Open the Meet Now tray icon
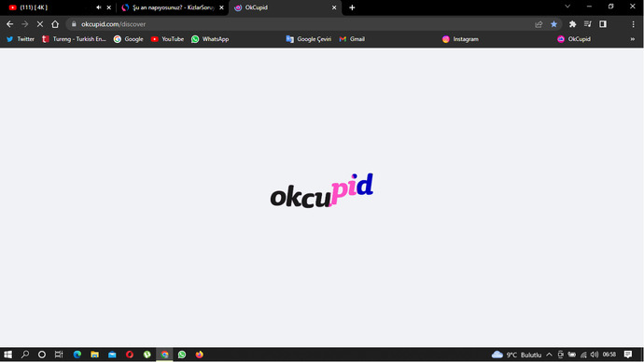Viewport: 644px width, 362px height. coord(560,355)
